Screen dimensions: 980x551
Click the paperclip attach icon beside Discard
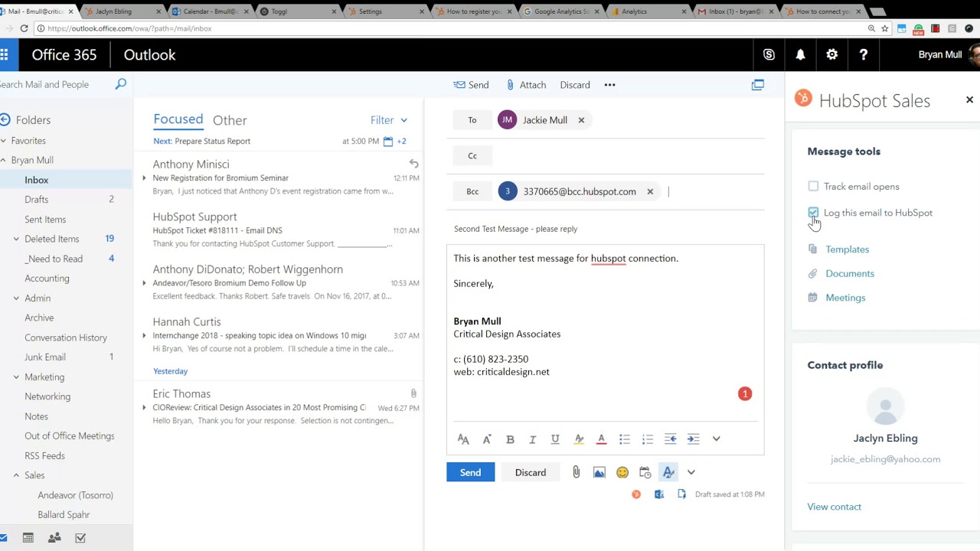(x=576, y=472)
